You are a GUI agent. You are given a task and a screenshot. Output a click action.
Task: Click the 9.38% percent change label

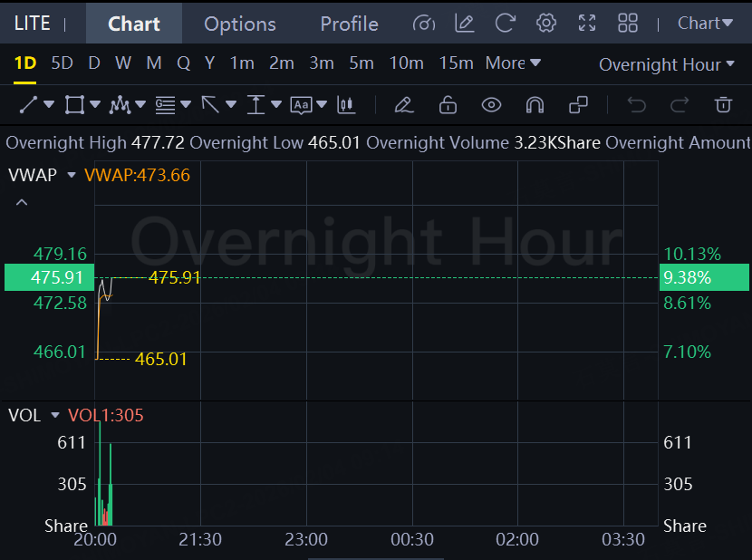pos(704,277)
